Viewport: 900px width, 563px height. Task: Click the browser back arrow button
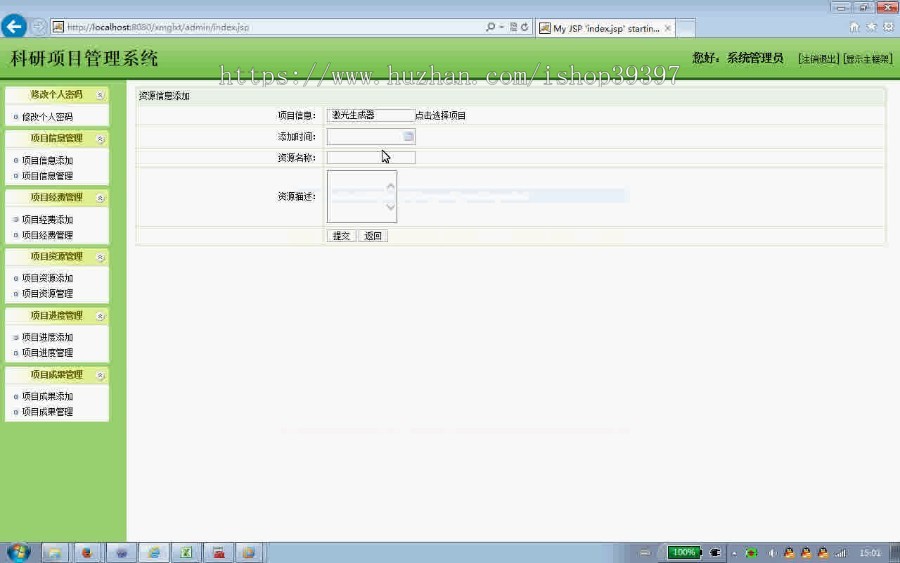tap(14, 26)
